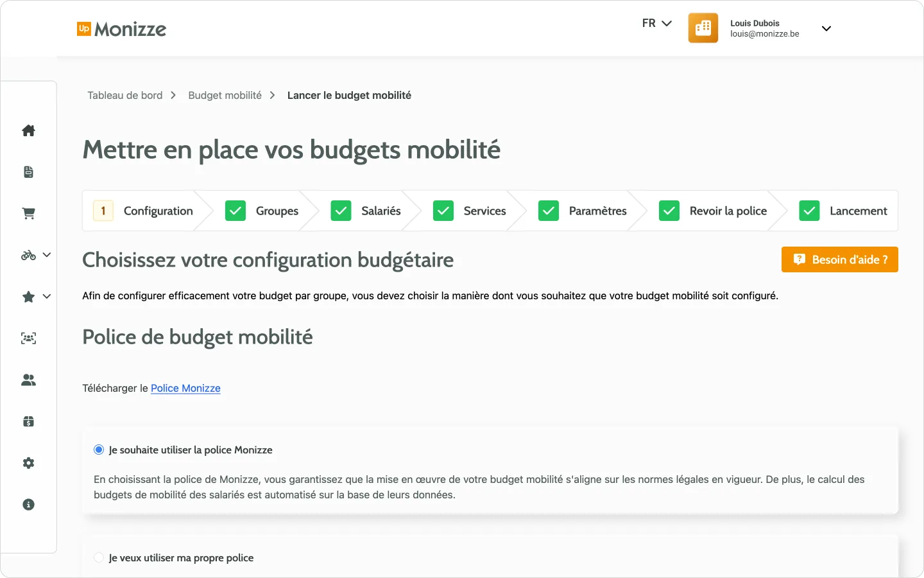Choose 'Je veux utiliser ma propre police'
The image size is (924, 578).
[98, 557]
